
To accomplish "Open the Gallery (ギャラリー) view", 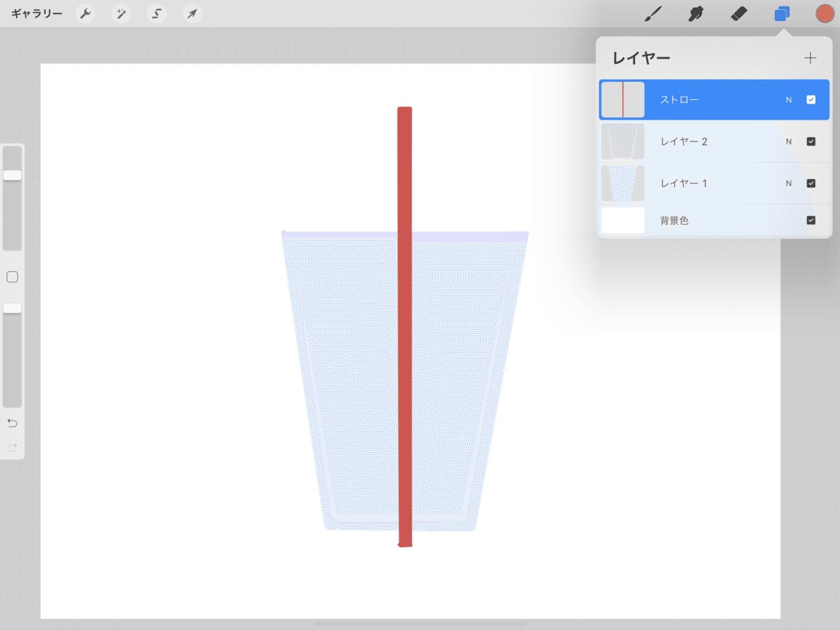I will point(36,13).
